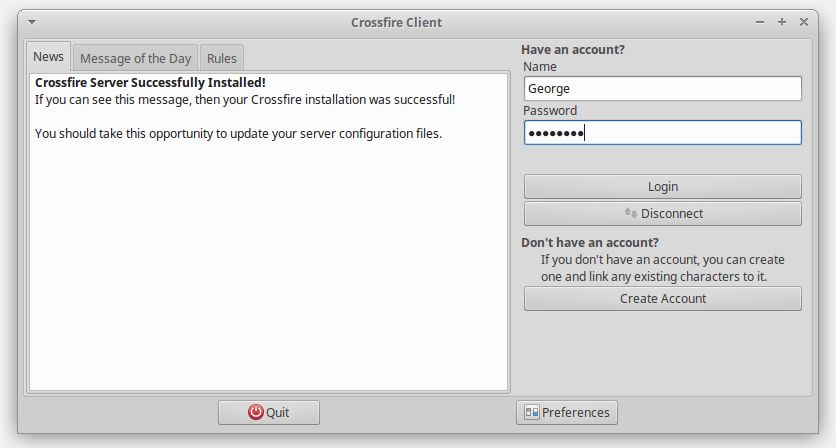Maximize the Crossfire Client window

click(x=782, y=22)
